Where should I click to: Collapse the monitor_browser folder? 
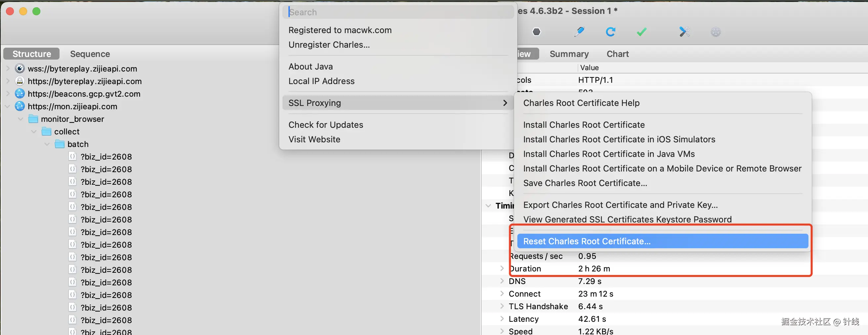pos(21,119)
